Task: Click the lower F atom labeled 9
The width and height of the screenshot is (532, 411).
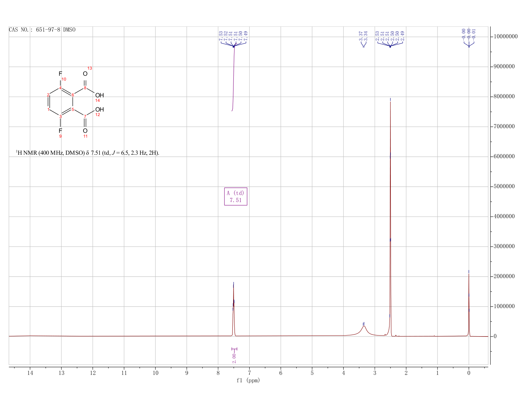Action: [60, 131]
